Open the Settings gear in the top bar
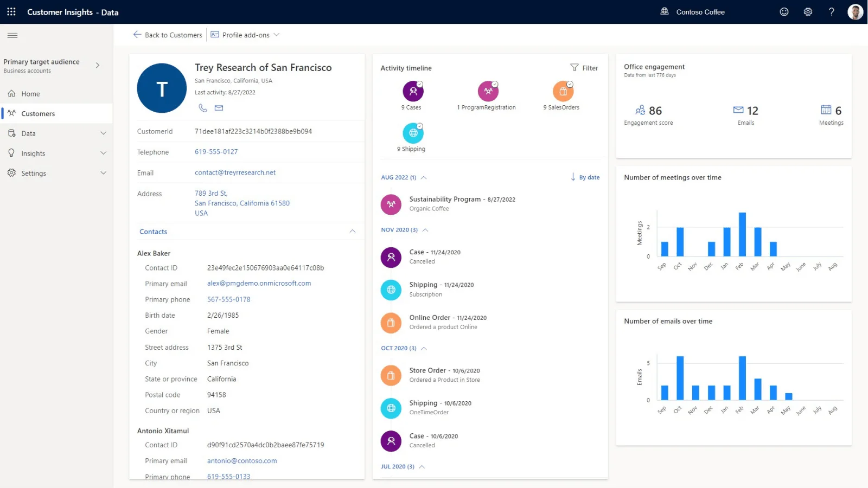 [808, 11]
